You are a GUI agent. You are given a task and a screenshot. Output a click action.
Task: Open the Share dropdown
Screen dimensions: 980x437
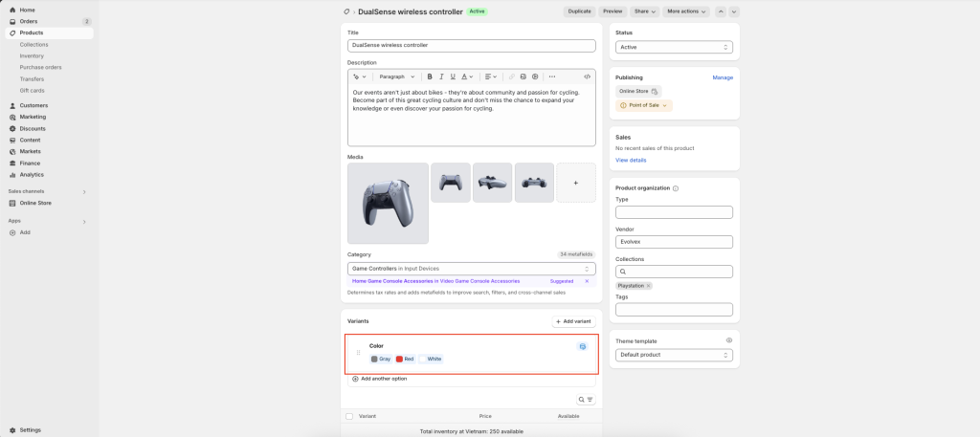tap(646, 11)
